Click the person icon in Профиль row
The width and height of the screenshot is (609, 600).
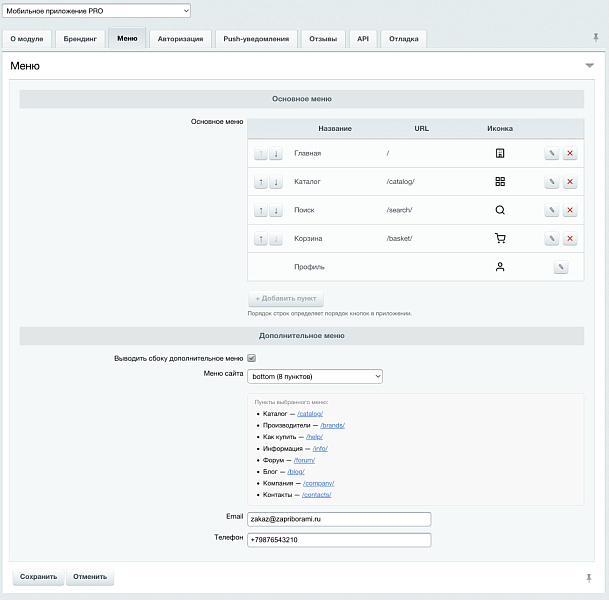click(x=500, y=267)
